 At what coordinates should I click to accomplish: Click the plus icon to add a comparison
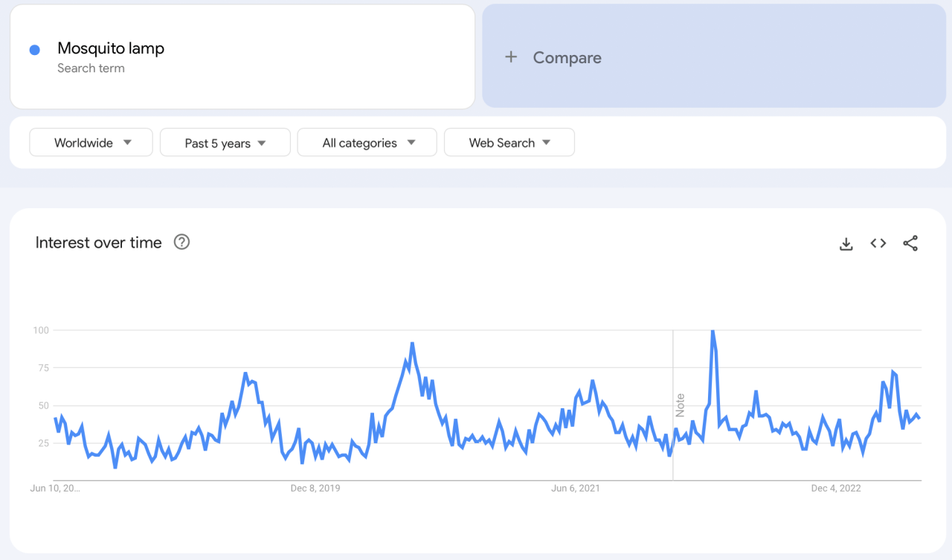(511, 57)
